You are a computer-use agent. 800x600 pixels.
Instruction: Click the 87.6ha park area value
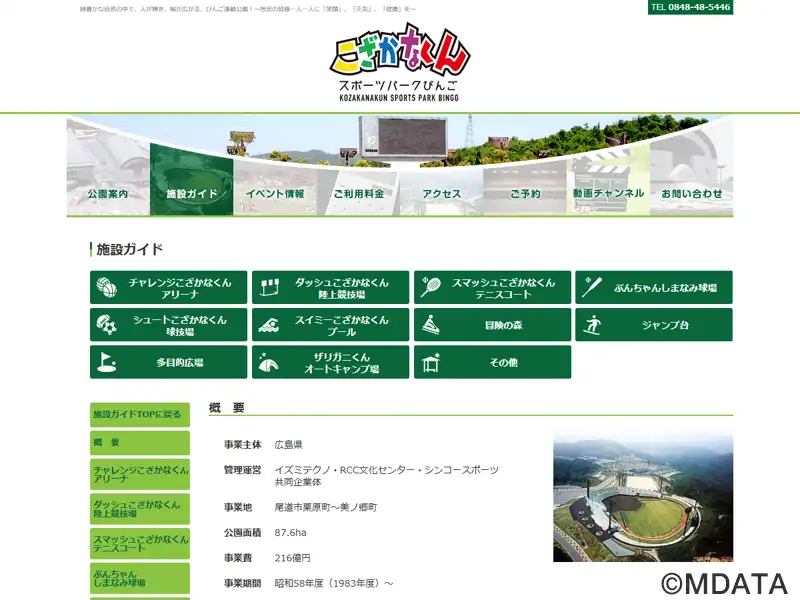(290, 533)
